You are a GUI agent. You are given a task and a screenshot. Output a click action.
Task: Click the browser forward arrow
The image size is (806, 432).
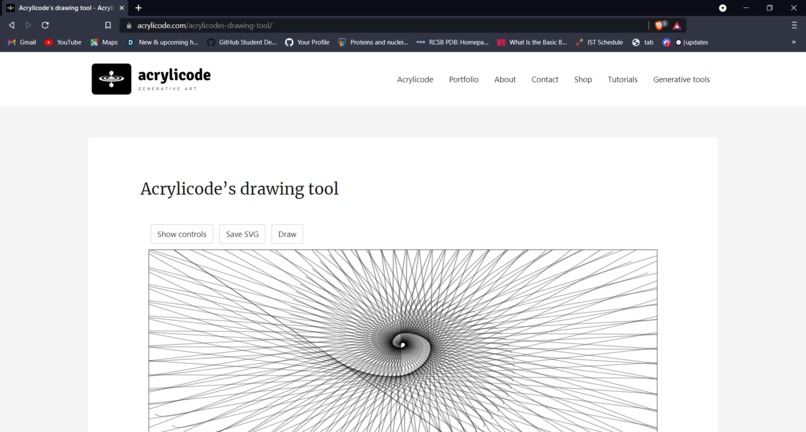click(28, 25)
